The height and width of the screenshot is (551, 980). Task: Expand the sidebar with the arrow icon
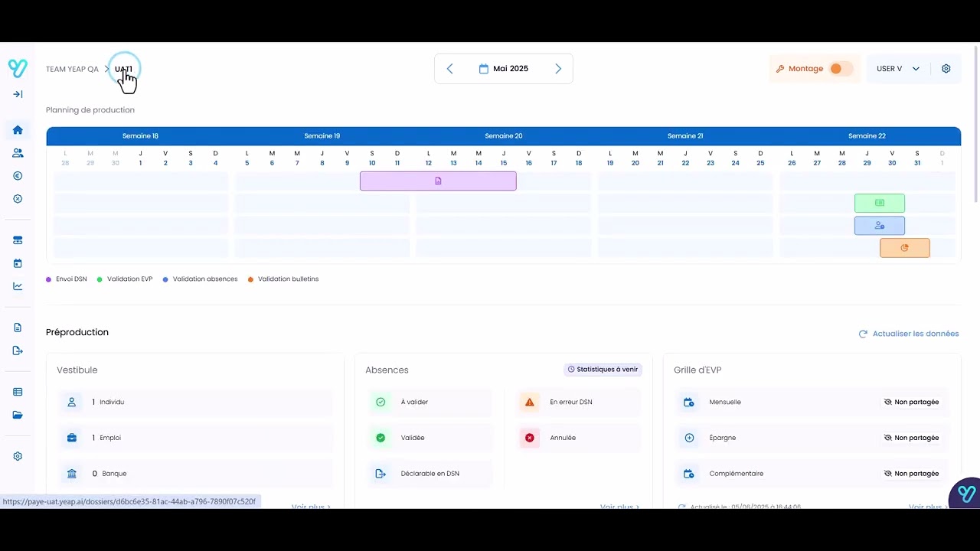pyautogui.click(x=18, y=94)
